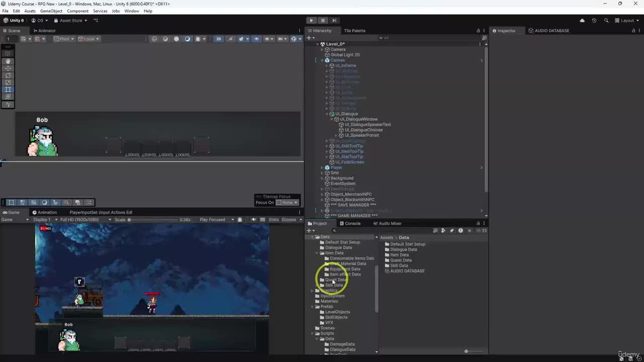
Task: Click the Step frame button
Action: coord(334,21)
